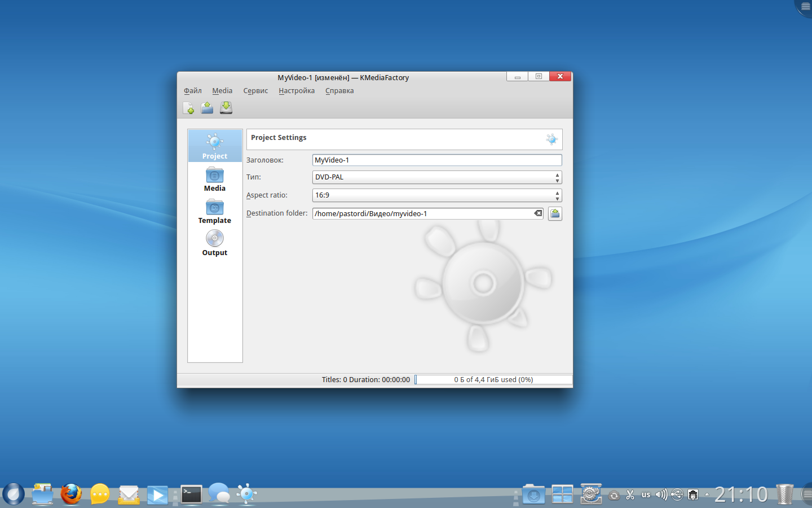Click the disc usage progress bar
This screenshot has height=508, width=812.
[493, 380]
